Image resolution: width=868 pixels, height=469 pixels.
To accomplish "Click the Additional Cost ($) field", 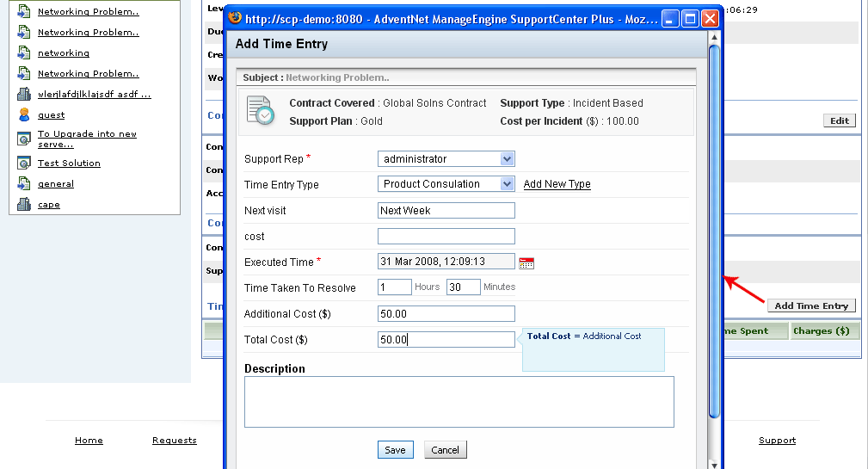I will [x=446, y=314].
